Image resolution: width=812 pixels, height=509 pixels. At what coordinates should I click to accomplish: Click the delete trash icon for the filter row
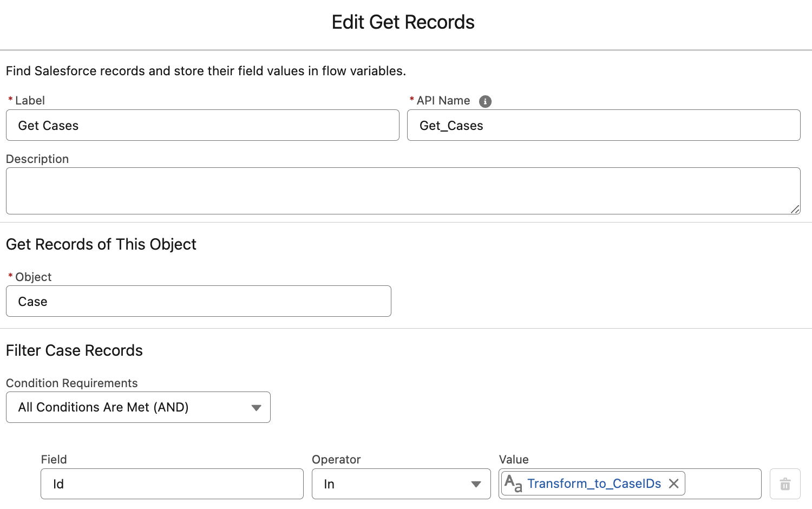pyautogui.click(x=785, y=484)
